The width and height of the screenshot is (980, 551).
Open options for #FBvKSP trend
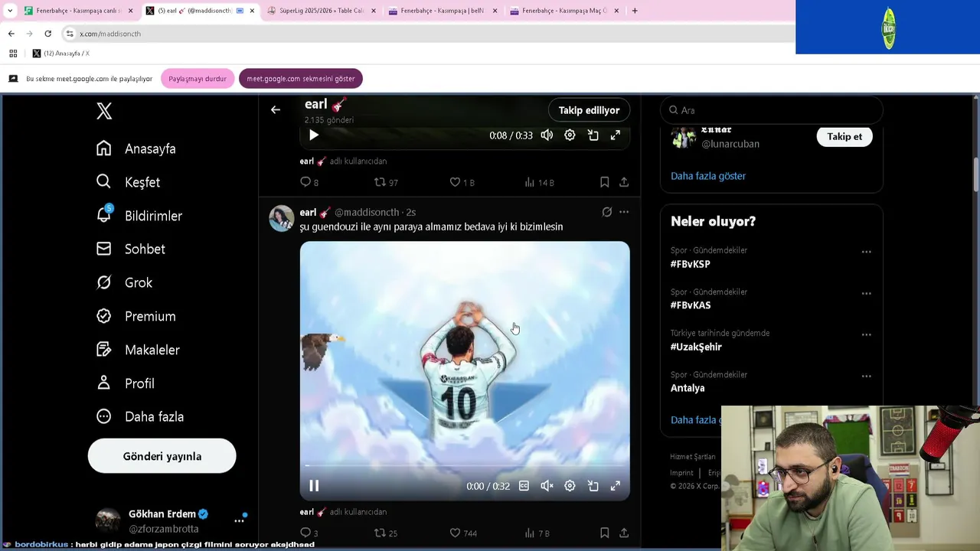866,252
